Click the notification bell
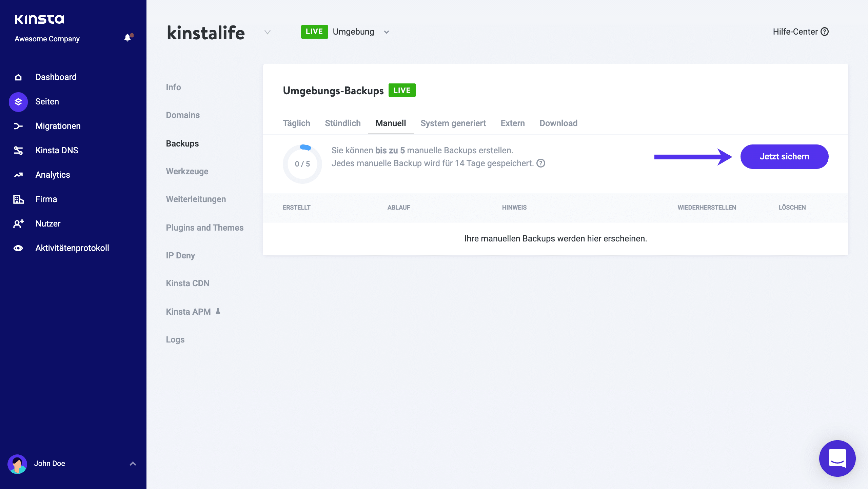The image size is (868, 489). coord(128,38)
